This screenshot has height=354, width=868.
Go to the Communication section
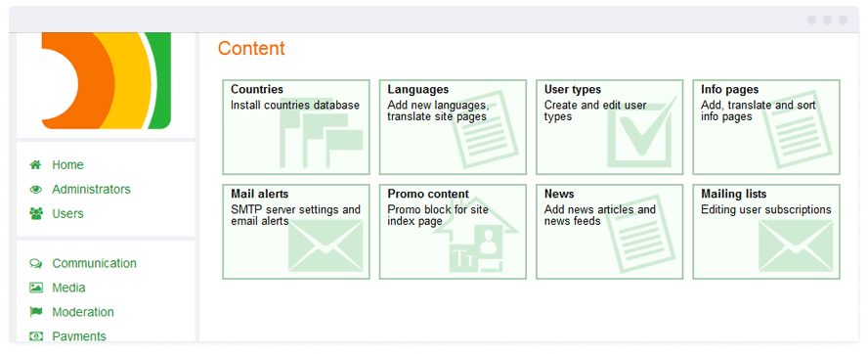tap(94, 263)
